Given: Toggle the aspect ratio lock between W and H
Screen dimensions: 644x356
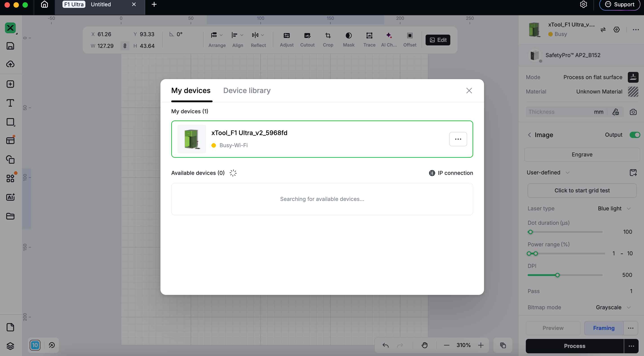Looking at the screenshot, I should pos(125,46).
